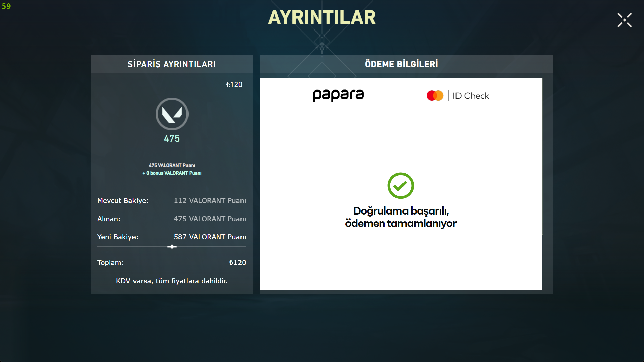This screenshot has height=362, width=644.
Task: Close the Ayrıntılar details screen
Action: click(x=624, y=20)
